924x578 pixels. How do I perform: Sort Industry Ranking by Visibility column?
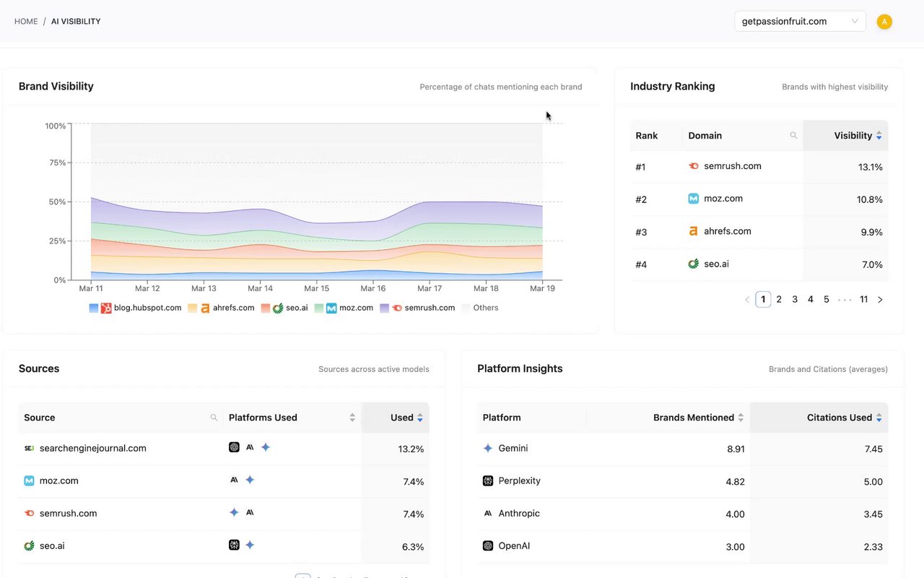coord(858,136)
